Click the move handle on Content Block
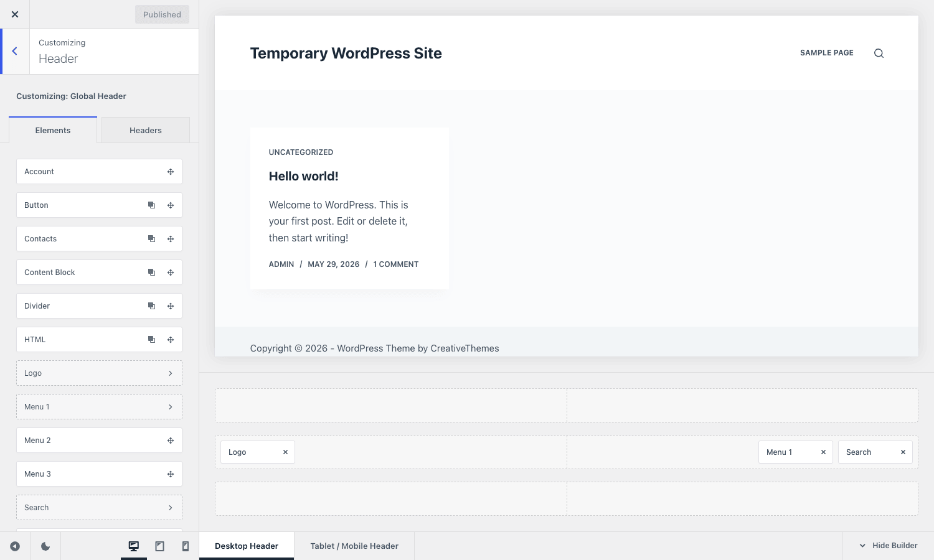The image size is (934, 560). click(x=171, y=273)
